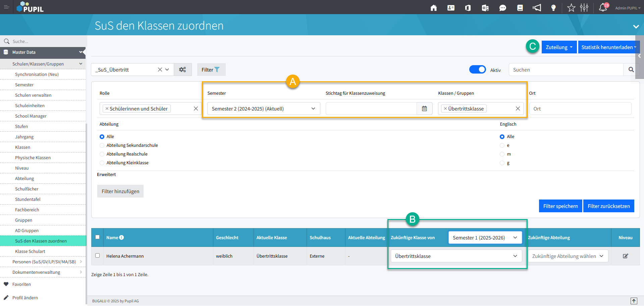The image size is (644, 306).
Task: Clear all selections in Klassen / Gruppen
Action: pos(518,108)
